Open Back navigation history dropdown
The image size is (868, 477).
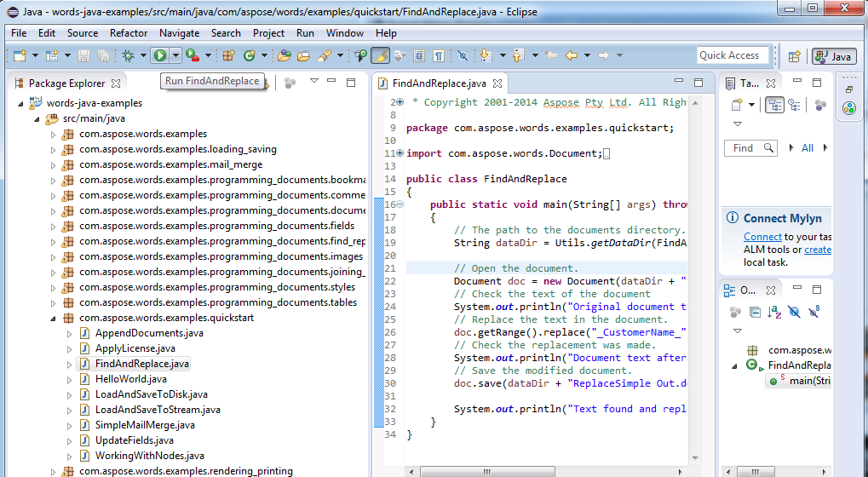pyautogui.click(x=588, y=55)
